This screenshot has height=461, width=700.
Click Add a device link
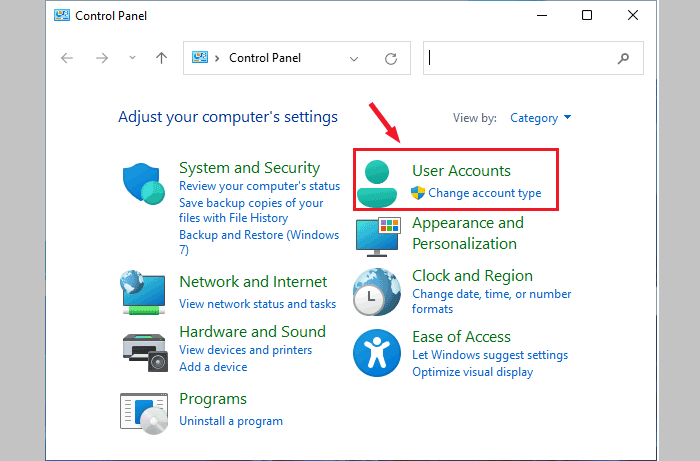coord(213,367)
